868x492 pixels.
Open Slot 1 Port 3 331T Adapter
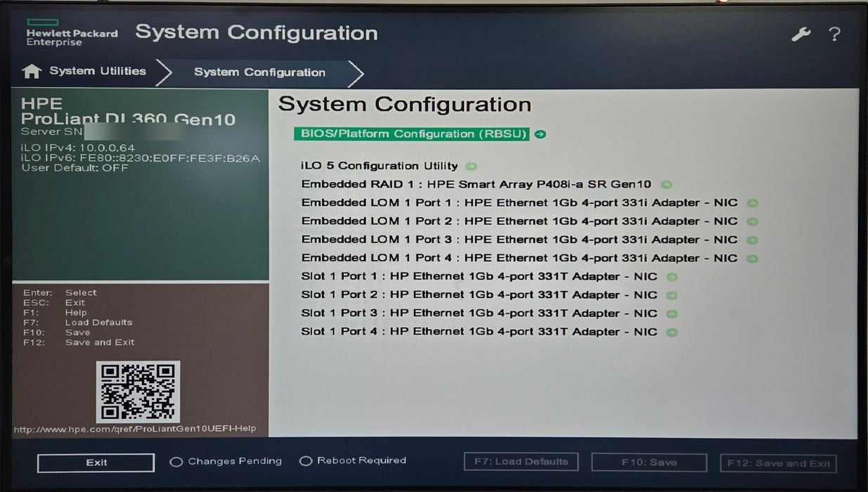click(479, 313)
